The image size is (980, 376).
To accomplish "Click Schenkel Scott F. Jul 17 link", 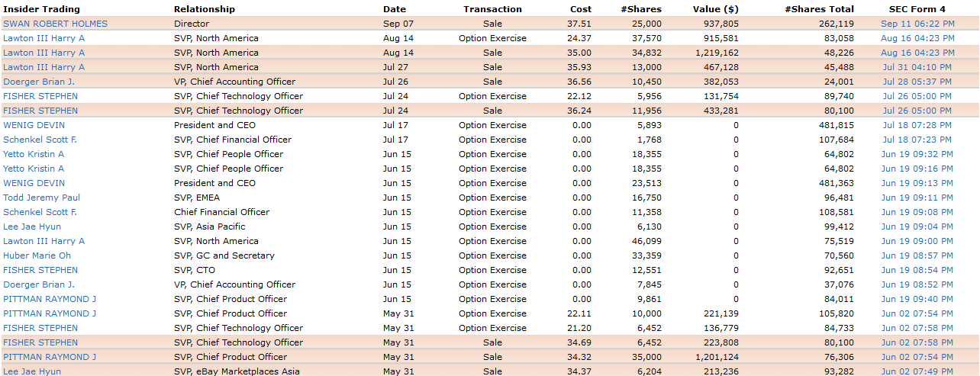I will pos(40,140).
